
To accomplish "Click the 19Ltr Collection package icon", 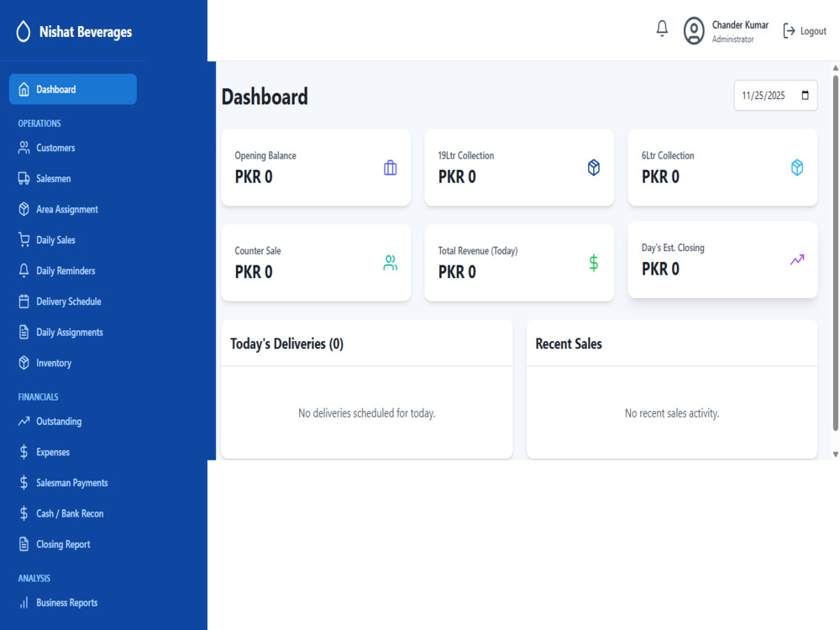I will [594, 168].
